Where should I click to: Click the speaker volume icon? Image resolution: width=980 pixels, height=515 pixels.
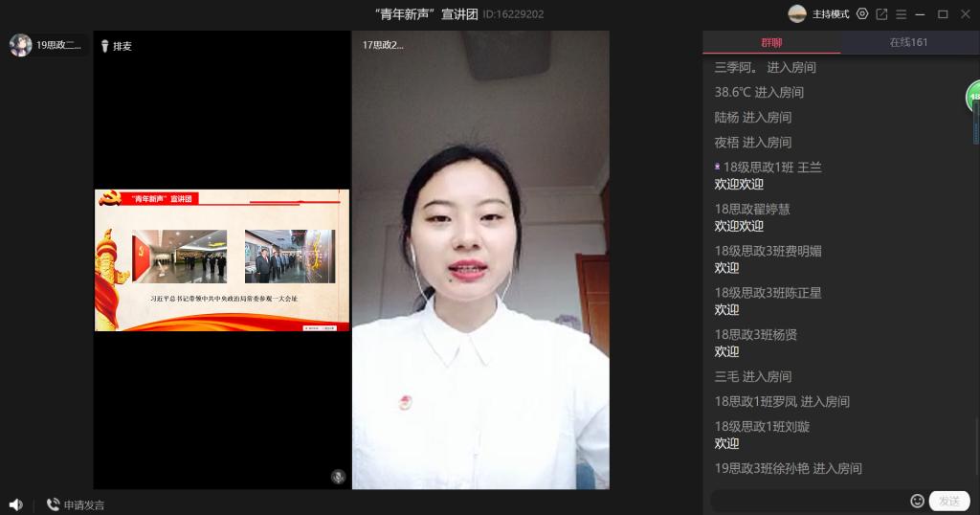15,504
